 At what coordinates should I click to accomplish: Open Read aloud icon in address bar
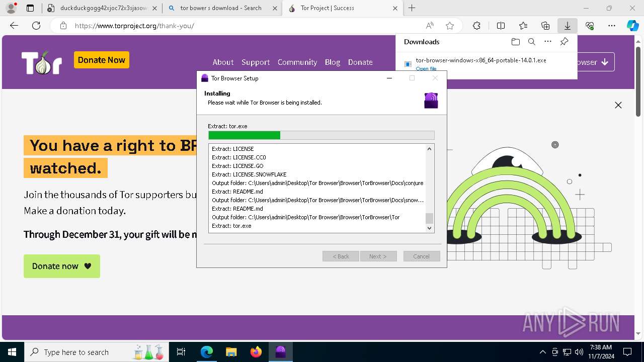point(430,26)
